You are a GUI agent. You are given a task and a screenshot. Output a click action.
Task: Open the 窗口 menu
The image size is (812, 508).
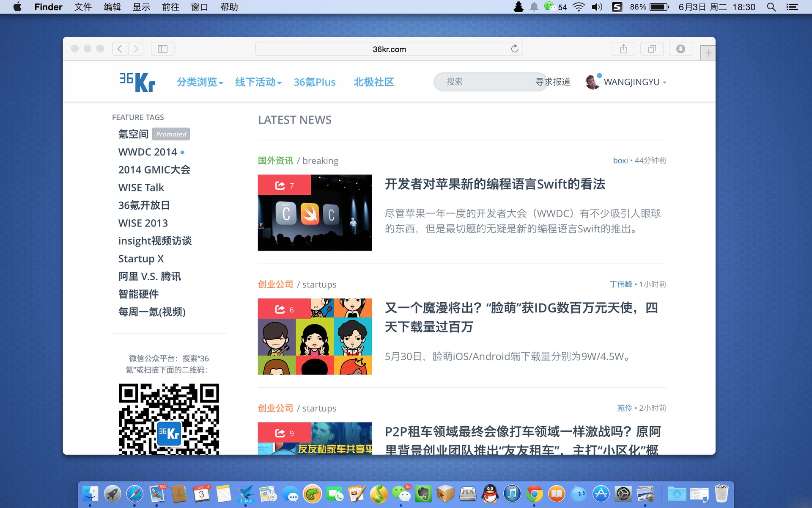click(200, 7)
